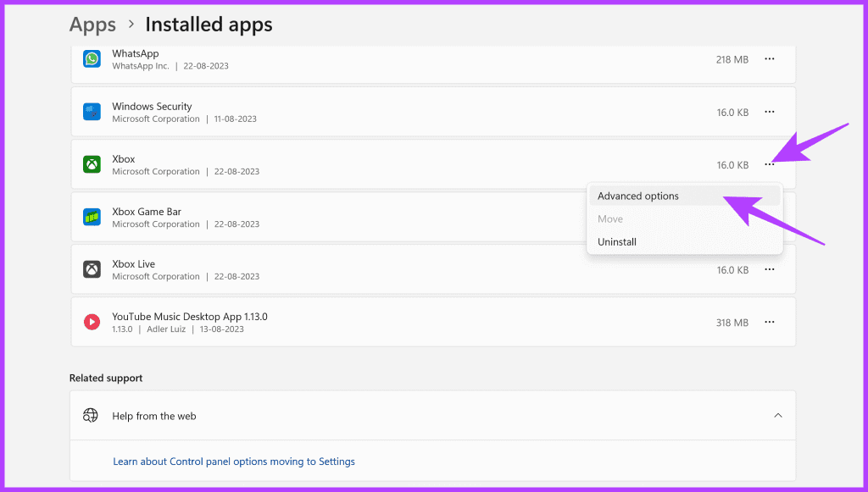Open the three-dot menu for Windows Security

(770, 112)
